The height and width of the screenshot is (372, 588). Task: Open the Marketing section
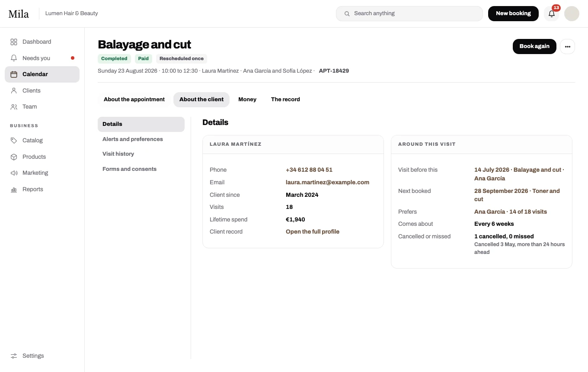click(x=42, y=173)
